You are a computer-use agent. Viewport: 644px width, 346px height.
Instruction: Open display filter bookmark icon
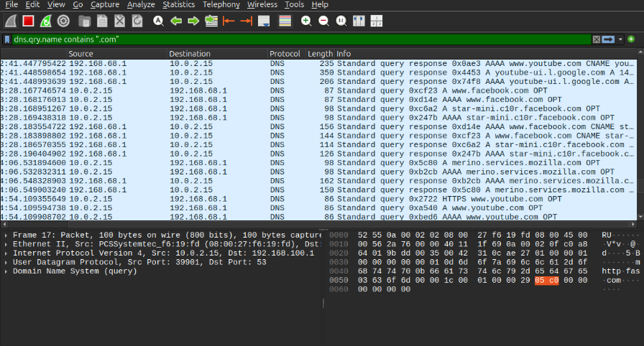(x=7, y=39)
